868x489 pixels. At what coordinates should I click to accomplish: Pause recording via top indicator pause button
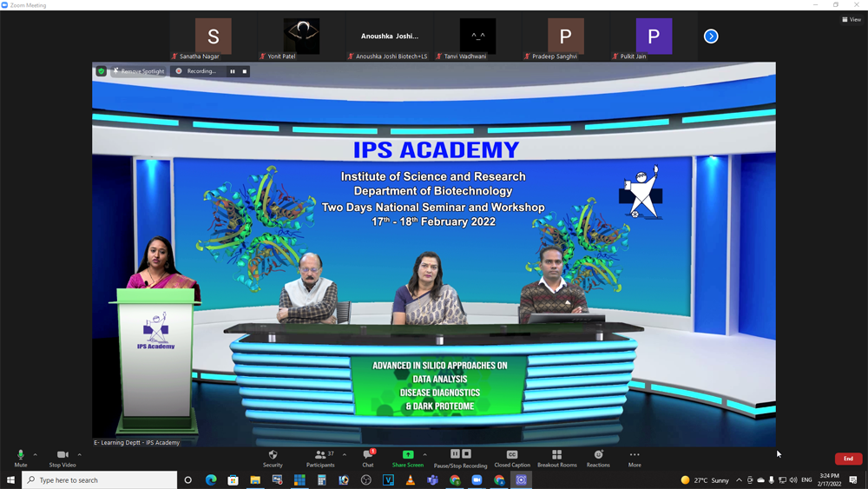coord(233,71)
